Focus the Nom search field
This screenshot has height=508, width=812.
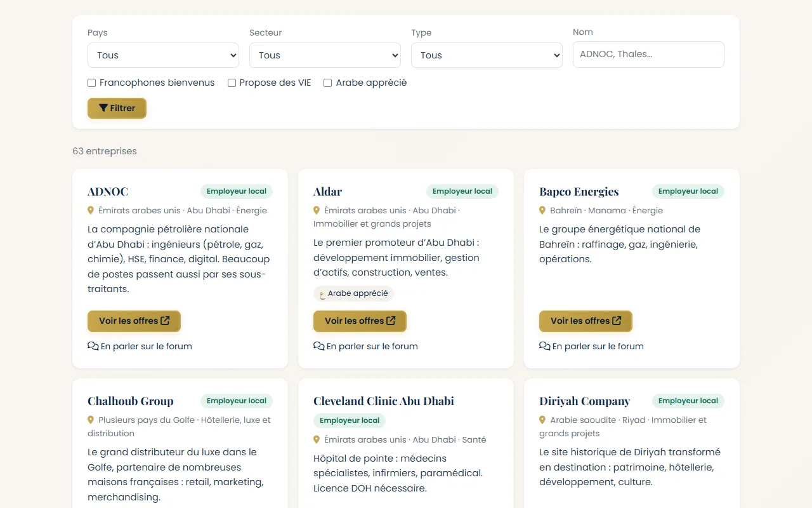click(x=648, y=55)
